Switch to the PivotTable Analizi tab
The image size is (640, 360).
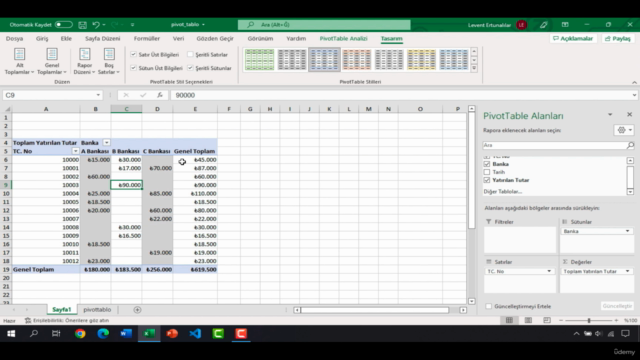pyautogui.click(x=343, y=38)
